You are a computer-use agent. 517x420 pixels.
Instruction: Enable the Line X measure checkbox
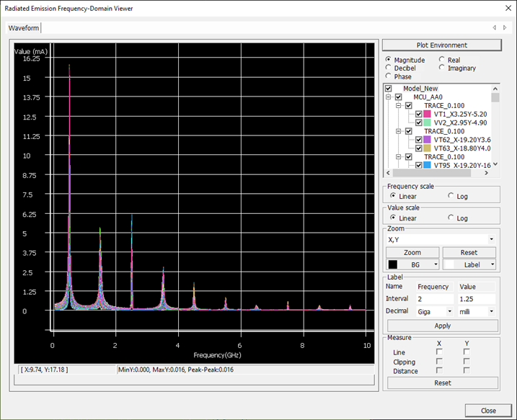point(440,352)
